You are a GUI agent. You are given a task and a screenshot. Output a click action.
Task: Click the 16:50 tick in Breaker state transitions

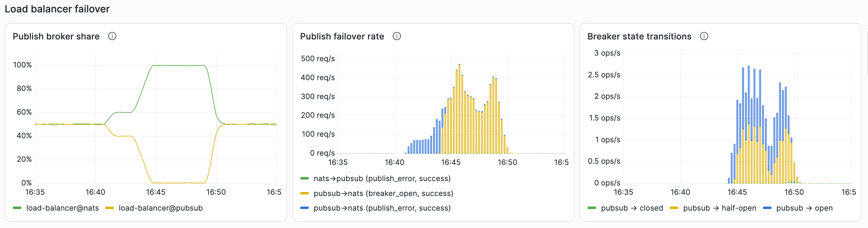pos(794,192)
